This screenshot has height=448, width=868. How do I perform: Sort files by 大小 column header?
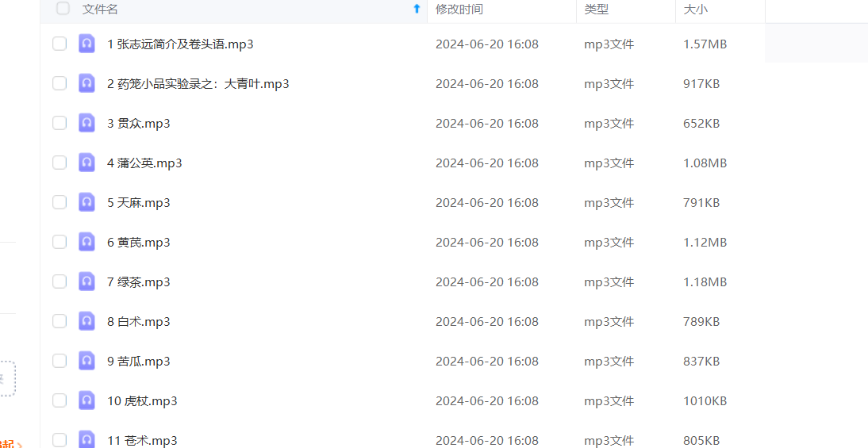coord(695,9)
